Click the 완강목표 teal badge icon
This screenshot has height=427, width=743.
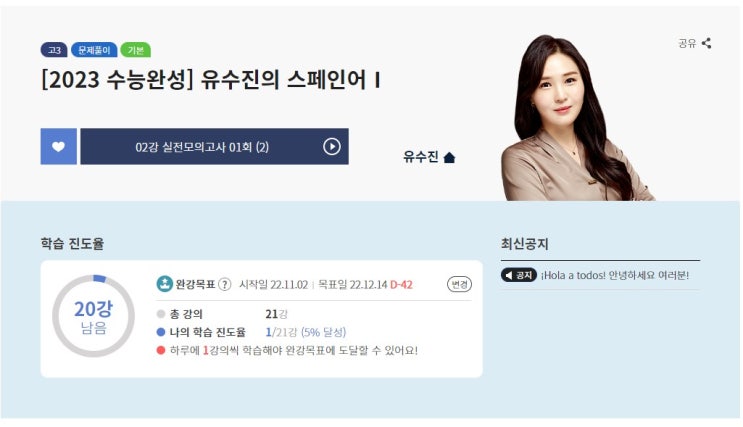(x=164, y=284)
